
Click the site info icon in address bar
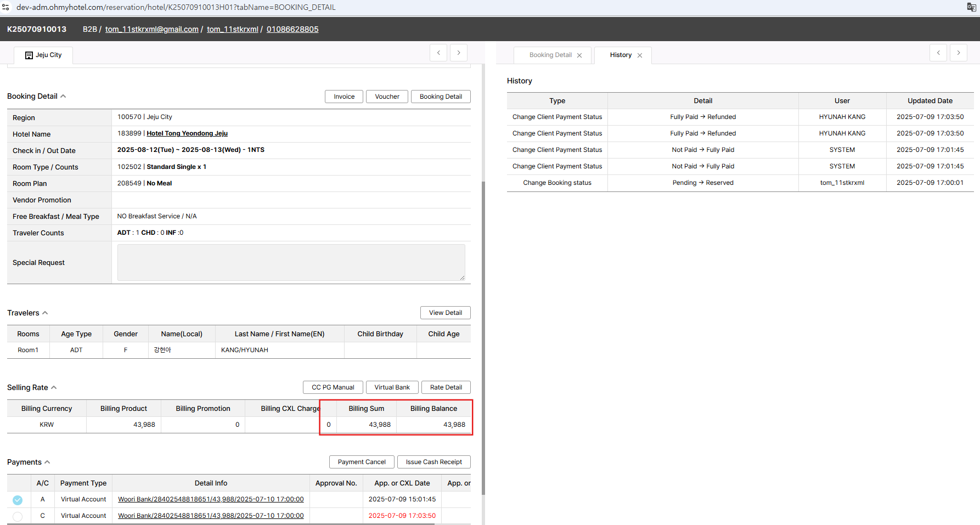point(5,7)
